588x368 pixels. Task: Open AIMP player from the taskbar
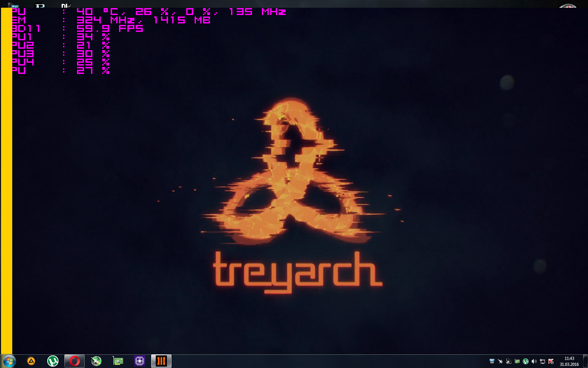pyautogui.click(x=31, y=361)
